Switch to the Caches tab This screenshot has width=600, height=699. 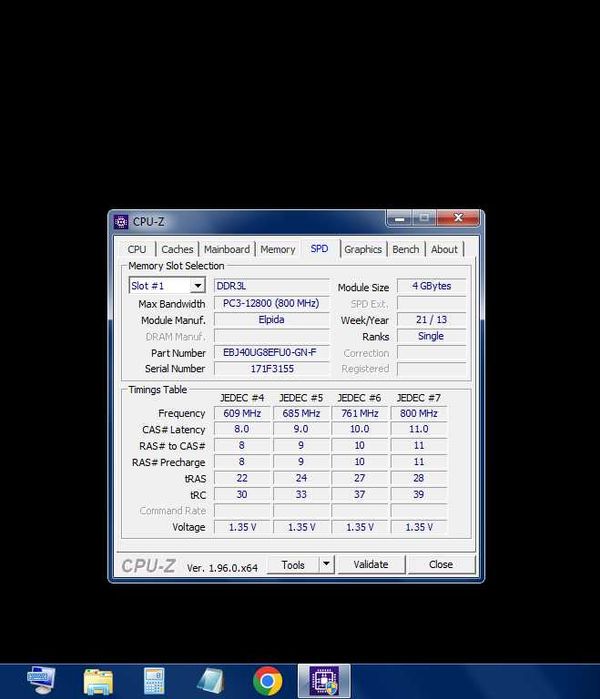(x=177, y=249)
